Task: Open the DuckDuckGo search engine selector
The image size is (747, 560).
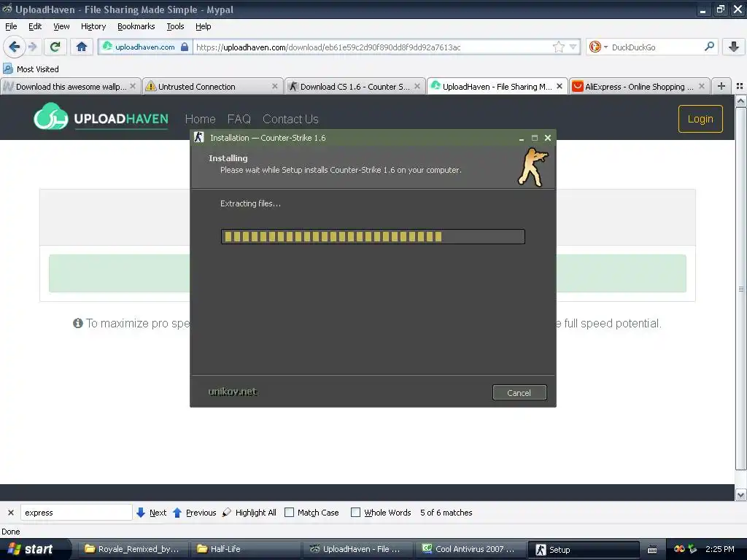Action: 598,47
